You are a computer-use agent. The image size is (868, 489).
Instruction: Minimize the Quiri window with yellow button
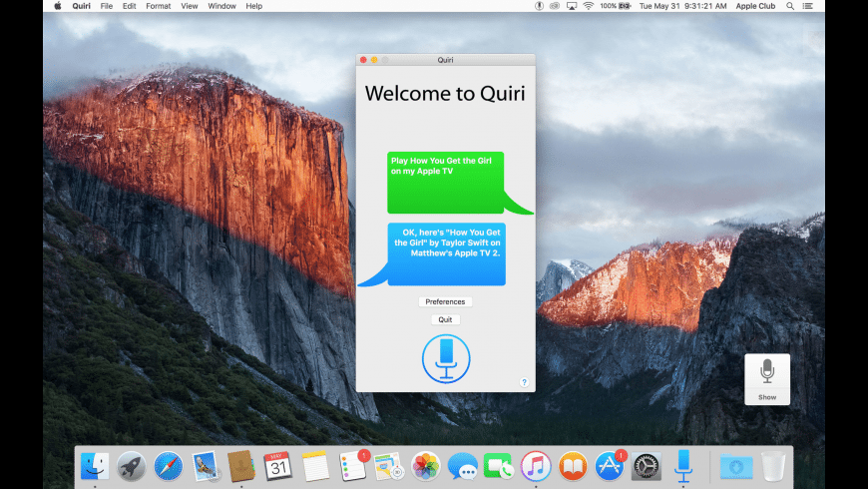374,60
